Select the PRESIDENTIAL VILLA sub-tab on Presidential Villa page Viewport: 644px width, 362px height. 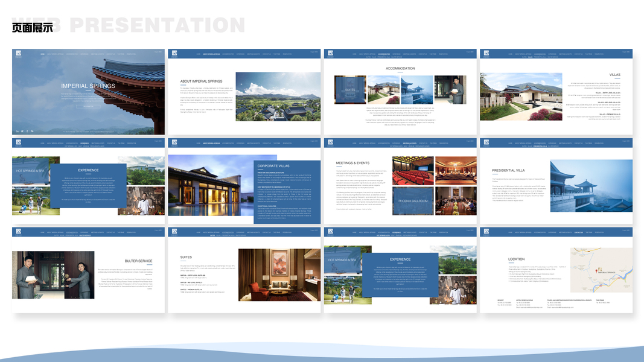541,146
